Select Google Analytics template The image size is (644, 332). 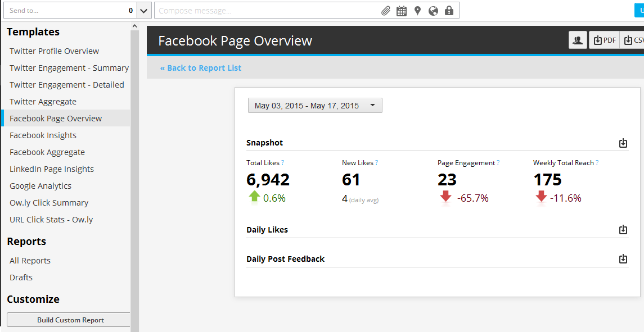pos(40,185)
